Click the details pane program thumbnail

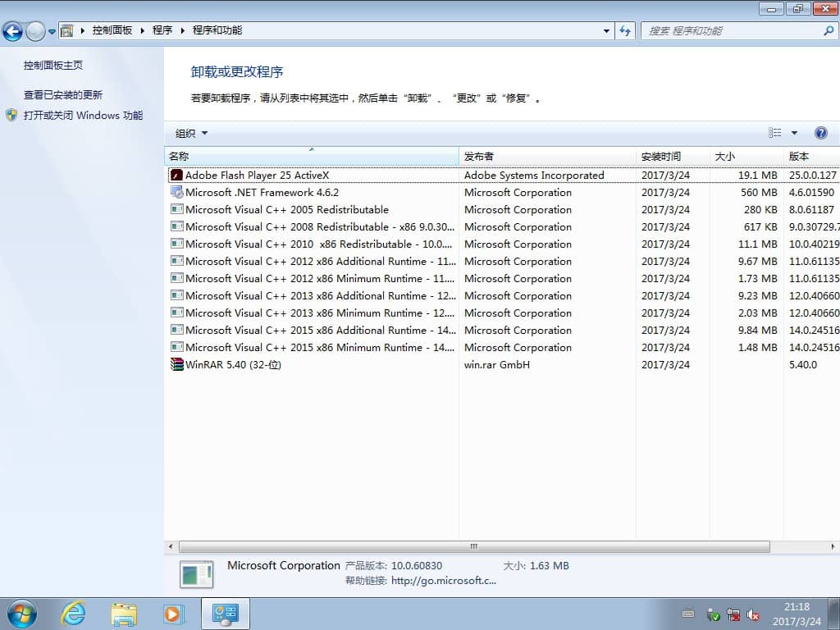pos(197,574)
